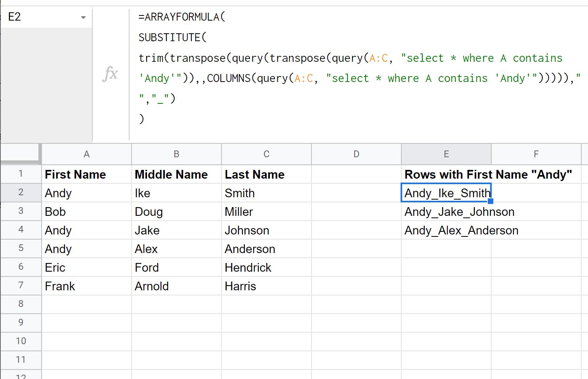Select row 10 header
This screenshot has height=379, width=588.
21,341
